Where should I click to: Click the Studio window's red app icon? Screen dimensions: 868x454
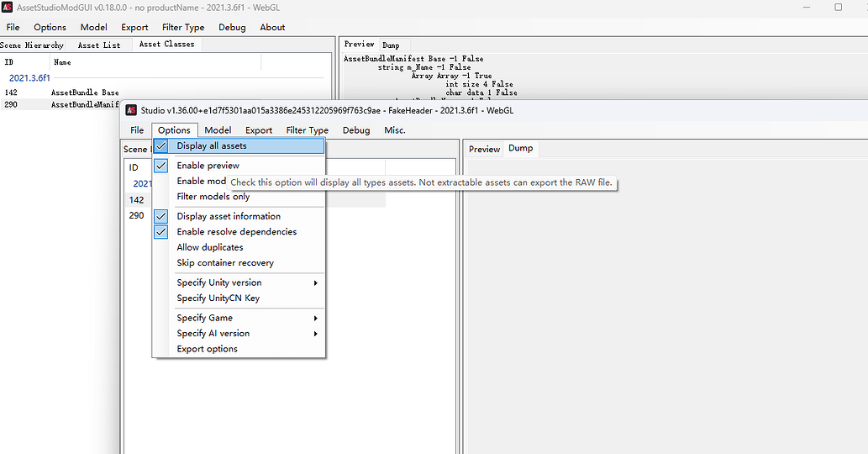click(x=131, y=110)
